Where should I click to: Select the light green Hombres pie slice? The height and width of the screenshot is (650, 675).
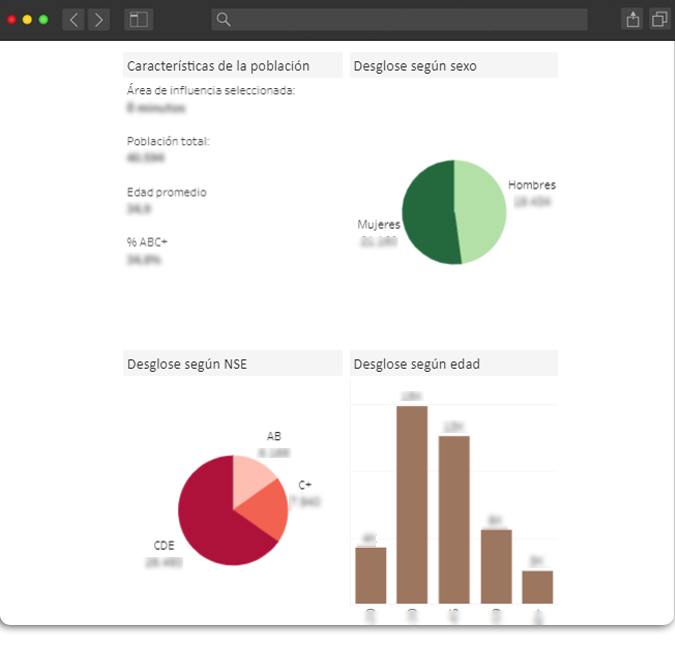480,210
